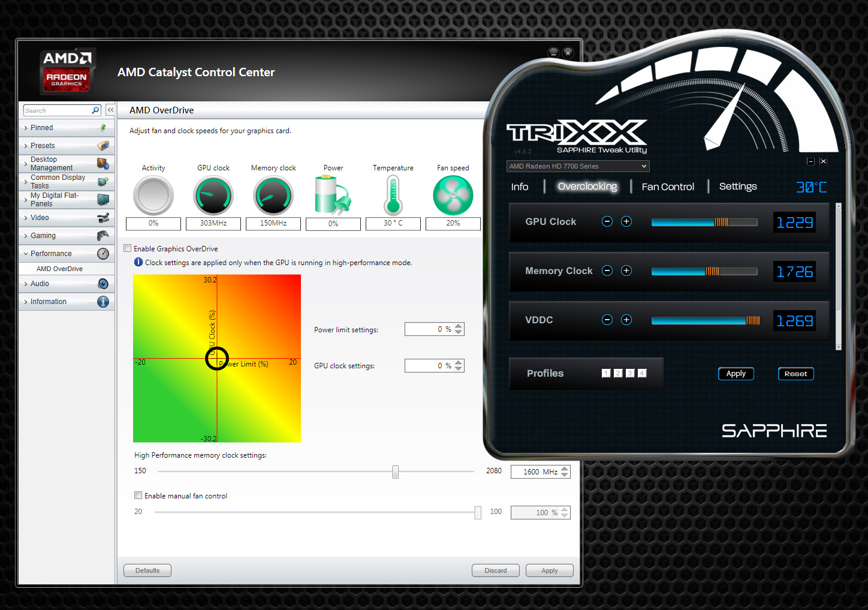The width and height of the screenshot is (868, 610).
Task: Click the Presets icon in sidebar
Action: (103, 146)
